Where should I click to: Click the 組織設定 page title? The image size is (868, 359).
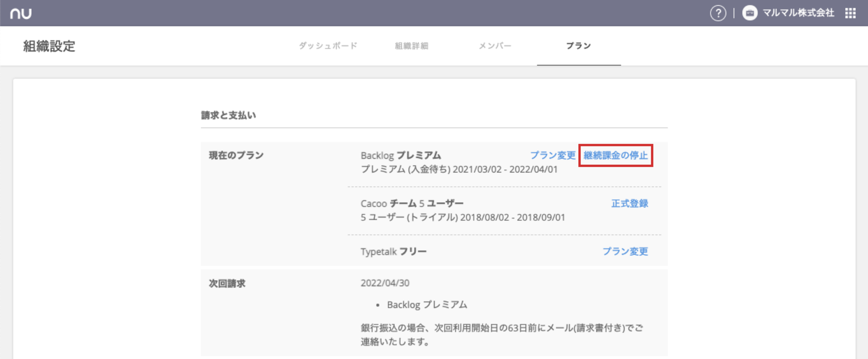(49, 46)
